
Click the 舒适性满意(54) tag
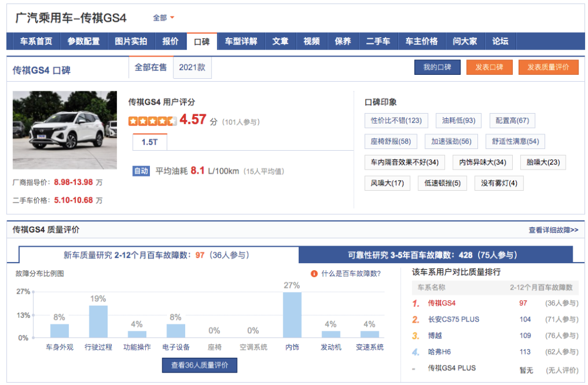click(515, 141)
